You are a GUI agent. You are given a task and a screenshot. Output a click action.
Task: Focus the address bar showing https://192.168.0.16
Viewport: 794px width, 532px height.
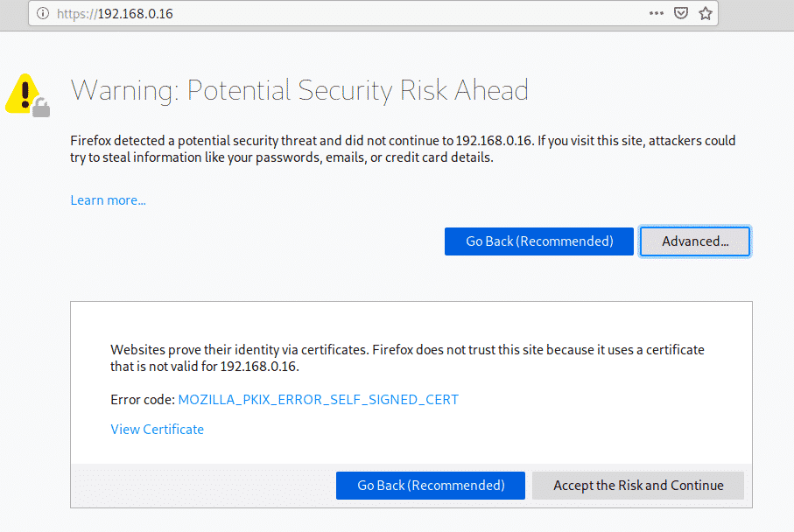click(350, 14)
